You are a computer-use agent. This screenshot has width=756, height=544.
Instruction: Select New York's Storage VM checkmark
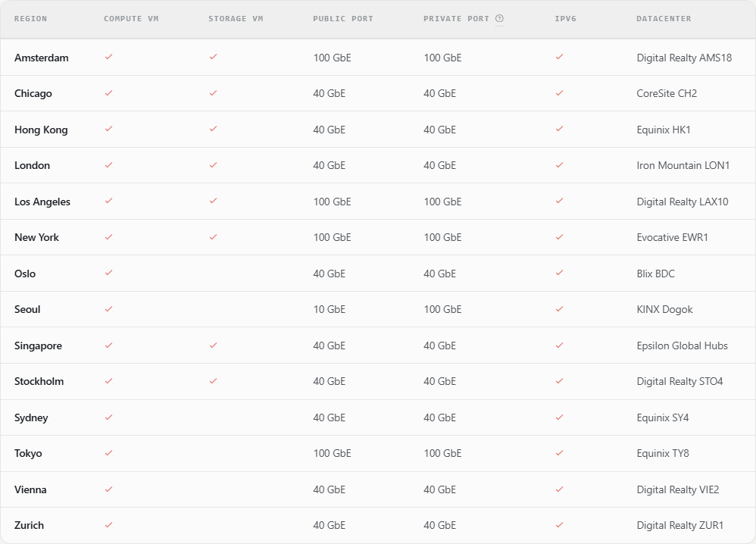pyautogui.click(x=214, y=237)
